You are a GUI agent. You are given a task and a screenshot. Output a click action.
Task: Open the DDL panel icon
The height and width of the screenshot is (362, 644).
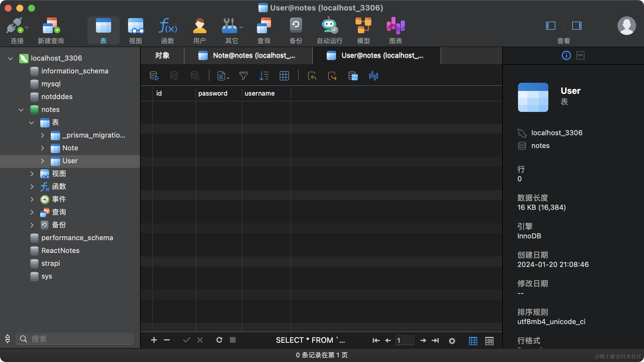tap(580, 55)
